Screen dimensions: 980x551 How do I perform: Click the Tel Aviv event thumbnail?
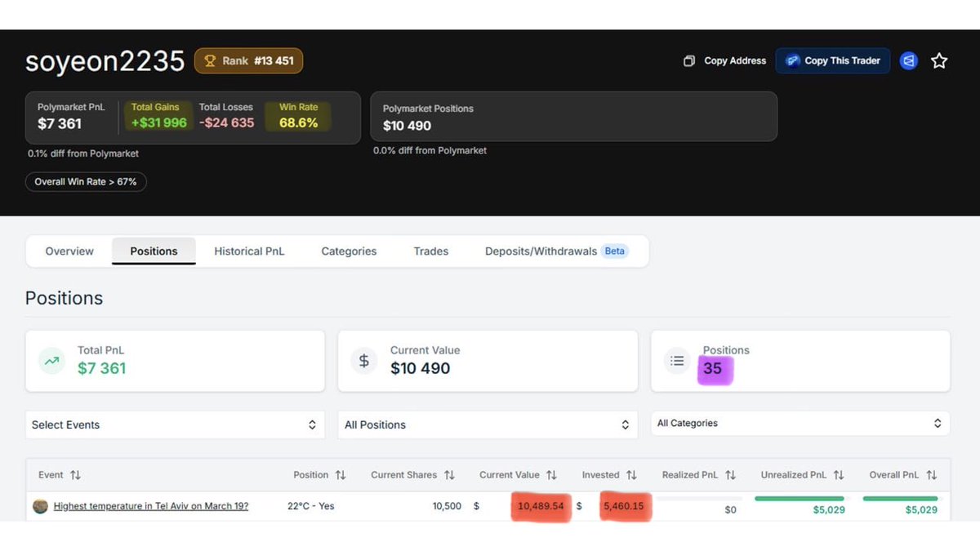coord(40,506)
